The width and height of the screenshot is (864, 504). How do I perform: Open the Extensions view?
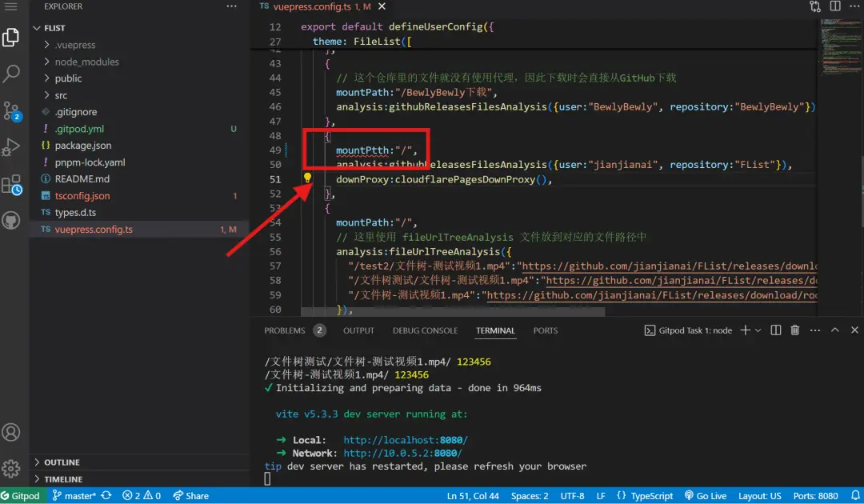[11, 185]
